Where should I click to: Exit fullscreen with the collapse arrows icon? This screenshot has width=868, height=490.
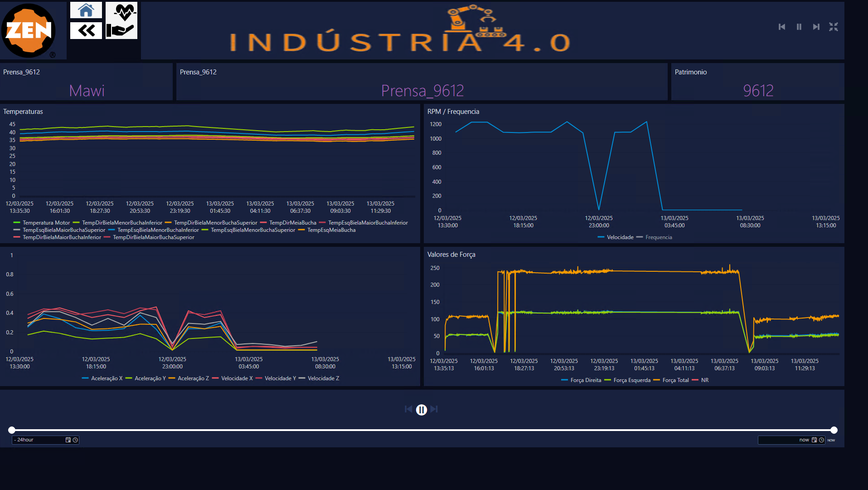pos(833,27)
